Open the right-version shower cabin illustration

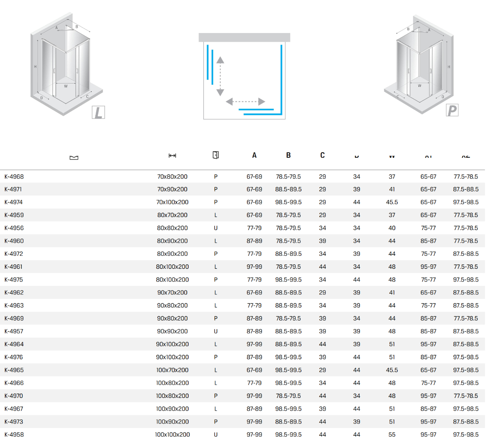pyautogui.click(x=420, y=65)
